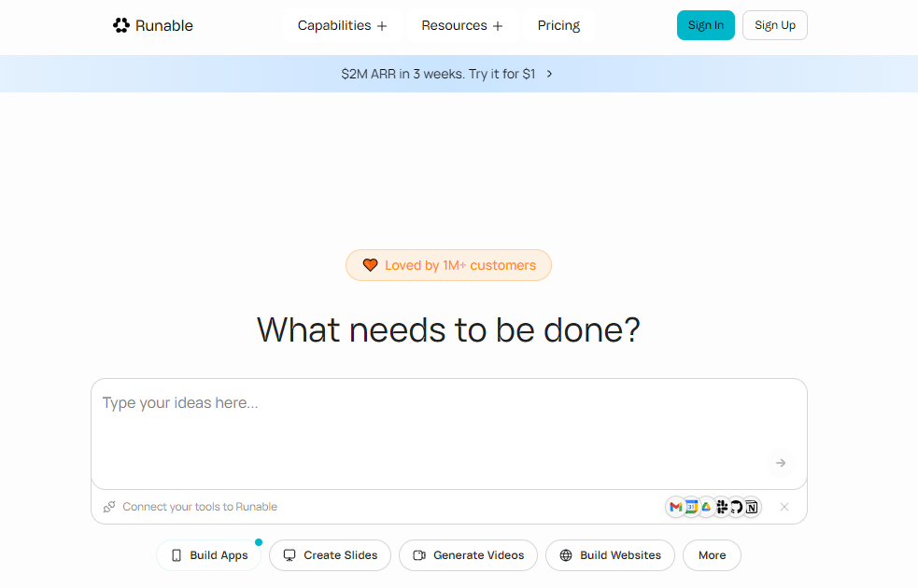The height and width of the screenshot is (588, 918).
Task: Click the plug icon beside Connect your tools
Action: (109, 507)
